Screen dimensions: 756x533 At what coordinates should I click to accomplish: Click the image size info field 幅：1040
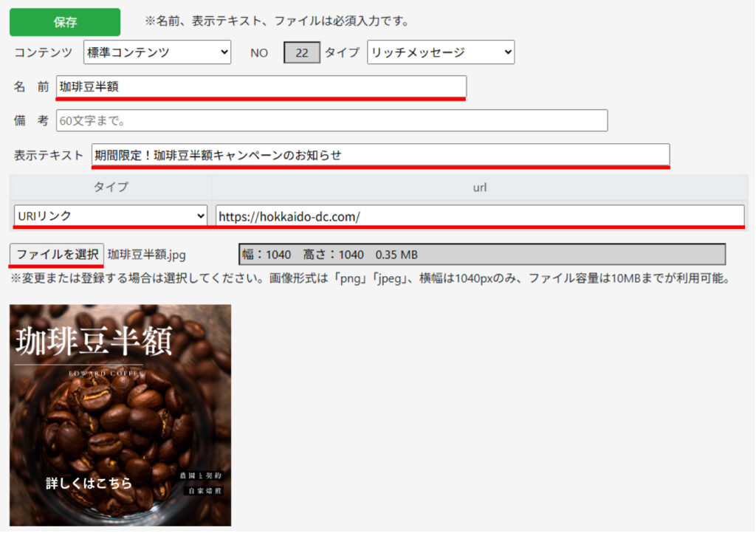click(482, 255)
